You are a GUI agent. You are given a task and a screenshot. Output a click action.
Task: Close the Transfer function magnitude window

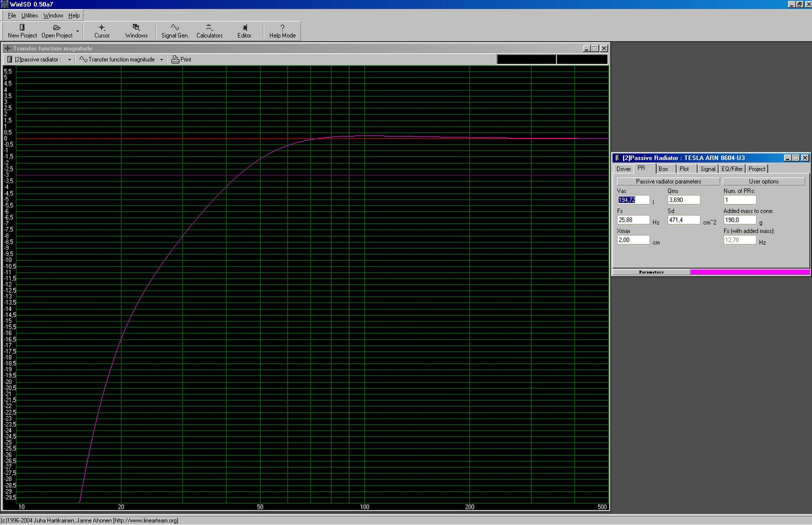pyautogui.click(x=604, y=49)
